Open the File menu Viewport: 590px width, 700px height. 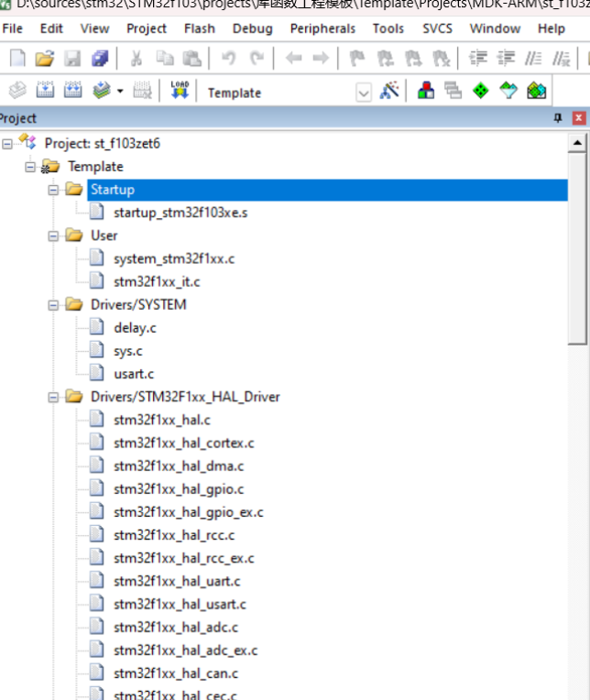pyautogui.click(x=13, y=28)
